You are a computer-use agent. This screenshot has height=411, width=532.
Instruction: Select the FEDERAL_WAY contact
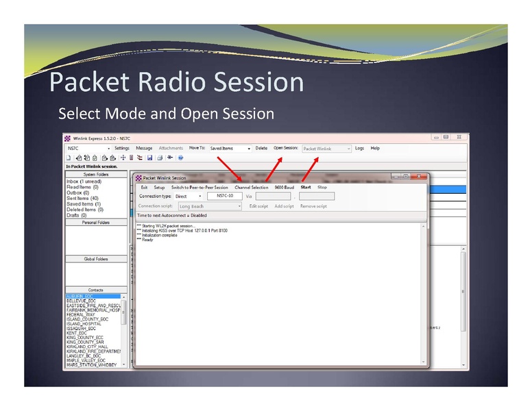[x=81, y=314]
